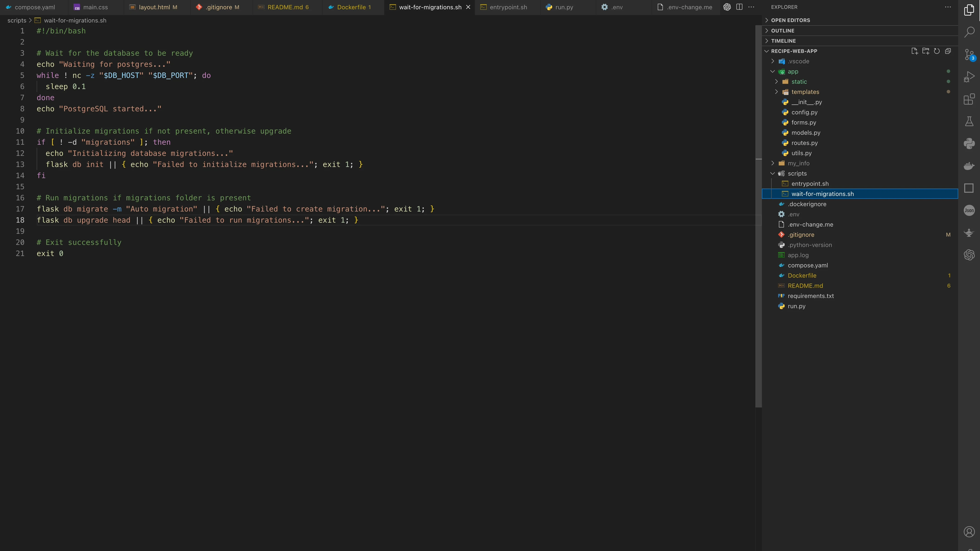
Task: Open the Testing beaker view
Action: point(969,121)
